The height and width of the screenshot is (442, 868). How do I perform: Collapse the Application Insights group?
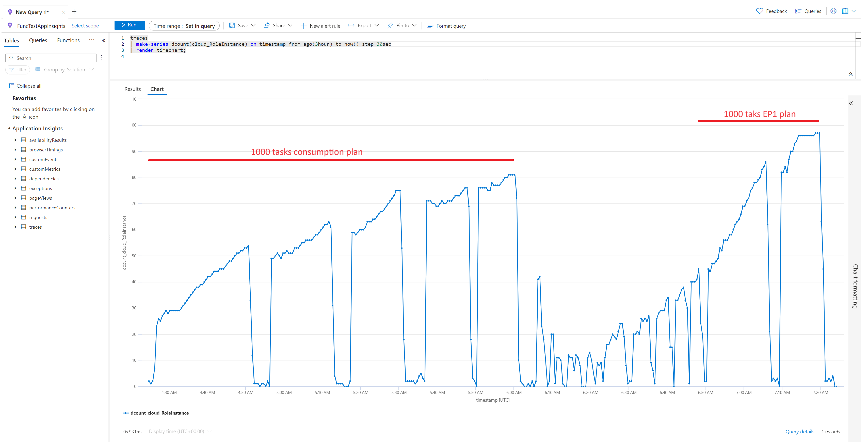[x=9, y=129]
